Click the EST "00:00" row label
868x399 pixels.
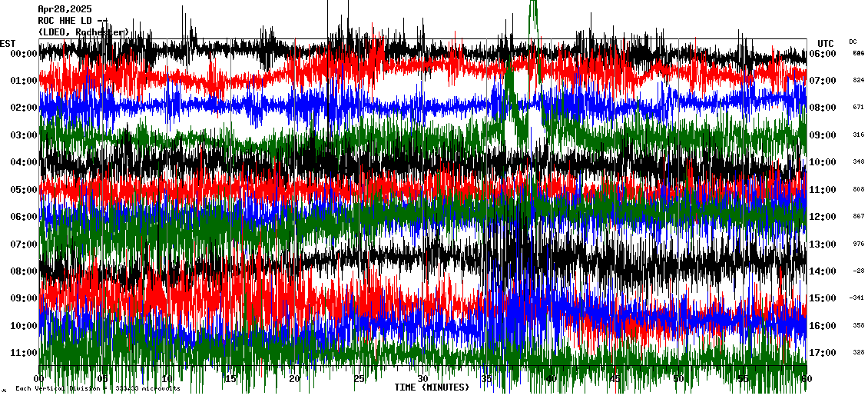23,54
